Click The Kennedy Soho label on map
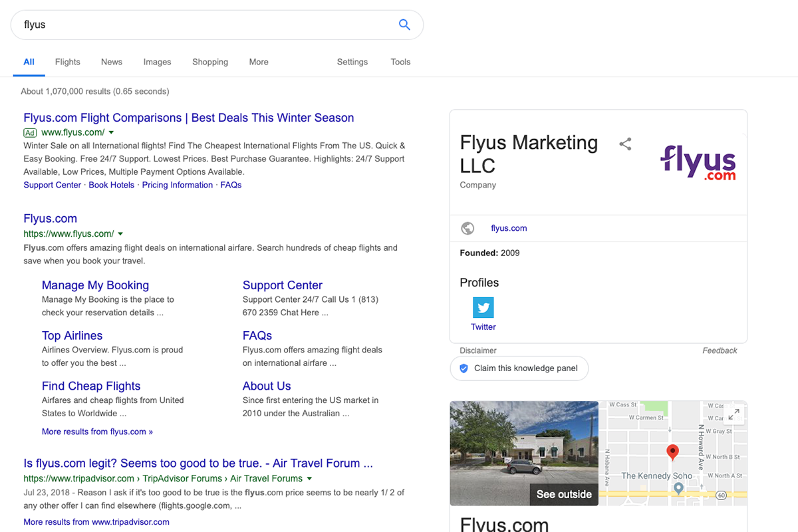 click(x=657, y=476)
